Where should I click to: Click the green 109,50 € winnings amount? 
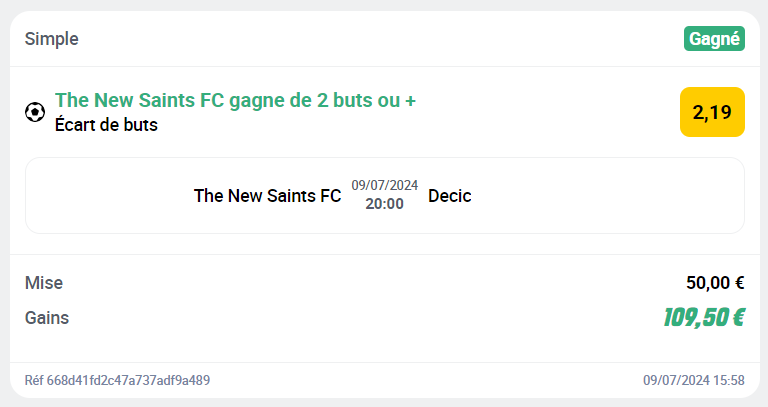703,318
